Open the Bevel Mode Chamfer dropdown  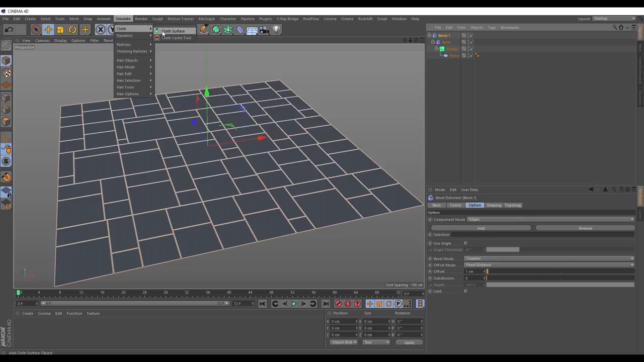[x=549, y=258]
